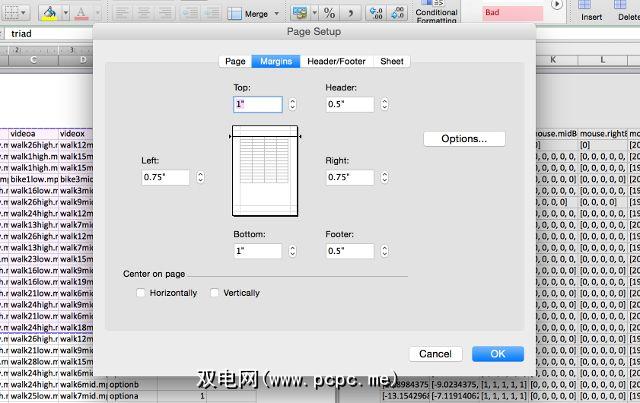Switch to the Page tab
This screenshot has height=403, width=640.
(x=235, y=61)
